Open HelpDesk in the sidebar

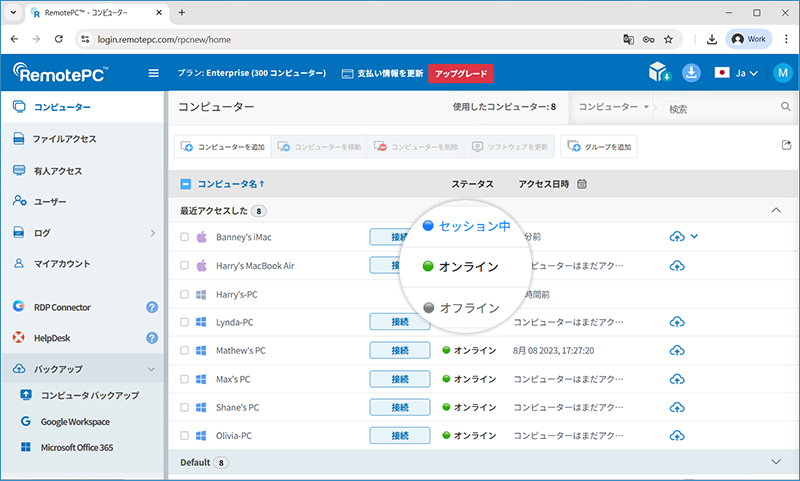tap(52, 338)
